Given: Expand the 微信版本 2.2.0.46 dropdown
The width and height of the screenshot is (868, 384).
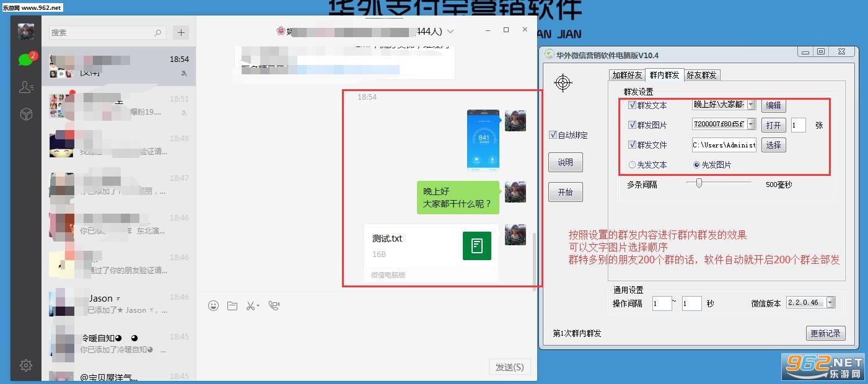Looking at the screenshot, I should click(831, 303).
